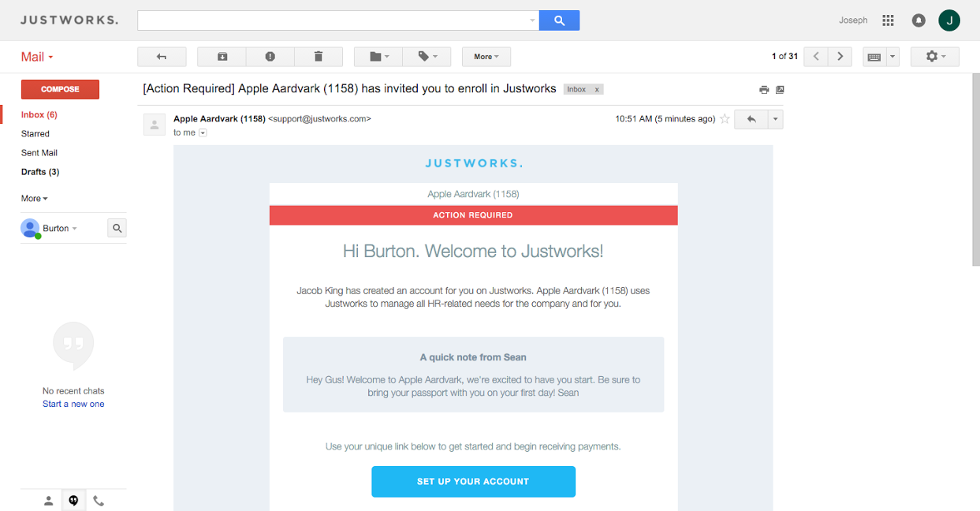Search chat contacts with the magnifier icon
The width and height of the screenshot is (980, 511).
[x=117, y=229]
